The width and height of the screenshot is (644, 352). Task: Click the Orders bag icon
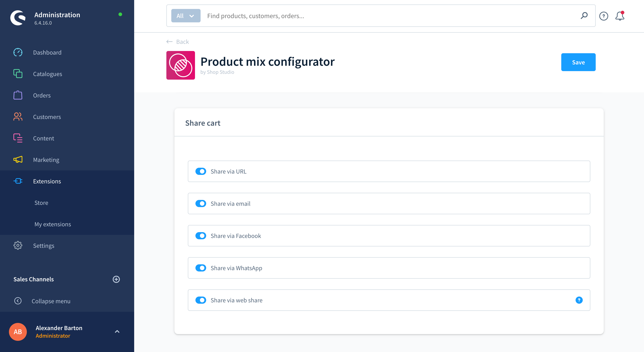click(18, 95)
